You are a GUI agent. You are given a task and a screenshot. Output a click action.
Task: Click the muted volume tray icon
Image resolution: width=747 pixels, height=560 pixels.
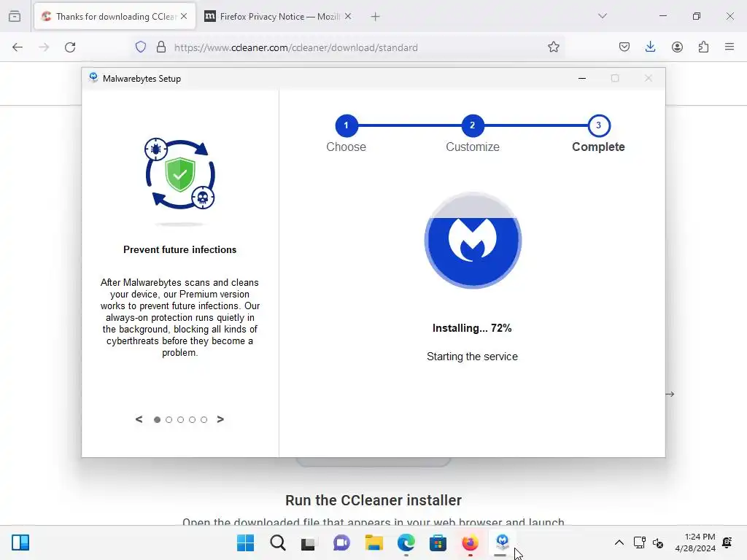coord(658,542)
